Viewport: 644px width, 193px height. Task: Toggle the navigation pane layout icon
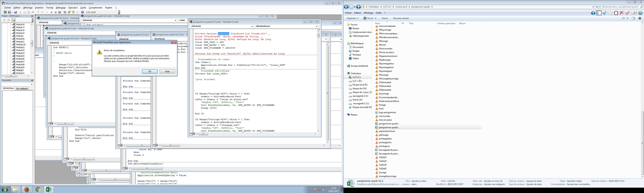tap(599, 13)
